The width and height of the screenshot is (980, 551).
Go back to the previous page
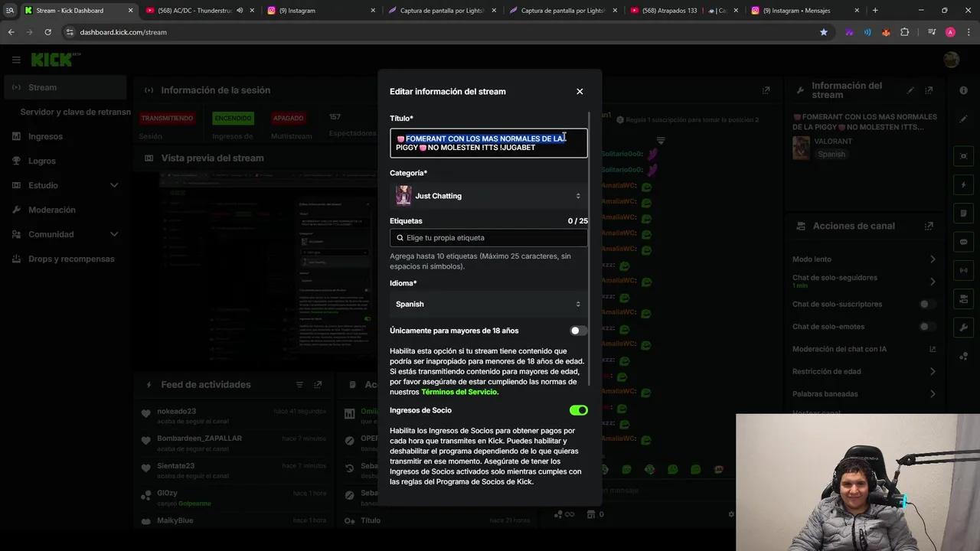pyautogui.click(x=11, y=32)
